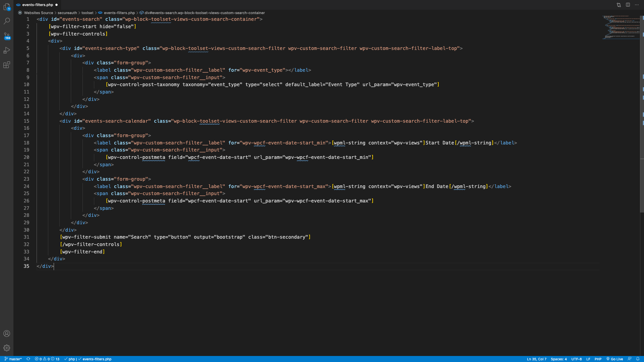
Task: Click the events-search-type id string
Action: coord(111,48)
